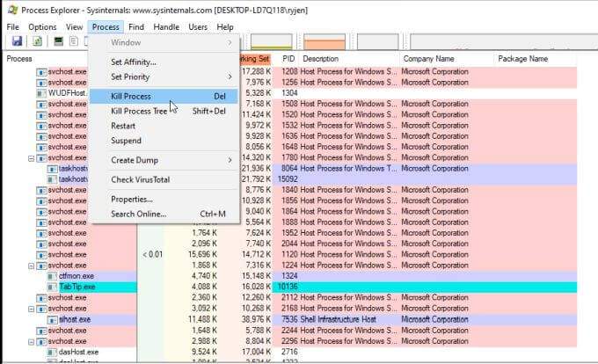Viewport: 598px width, 364px height.
Task: Click the svchost.exe icon in PID 1840 row
Action: [x=41, y=190]
